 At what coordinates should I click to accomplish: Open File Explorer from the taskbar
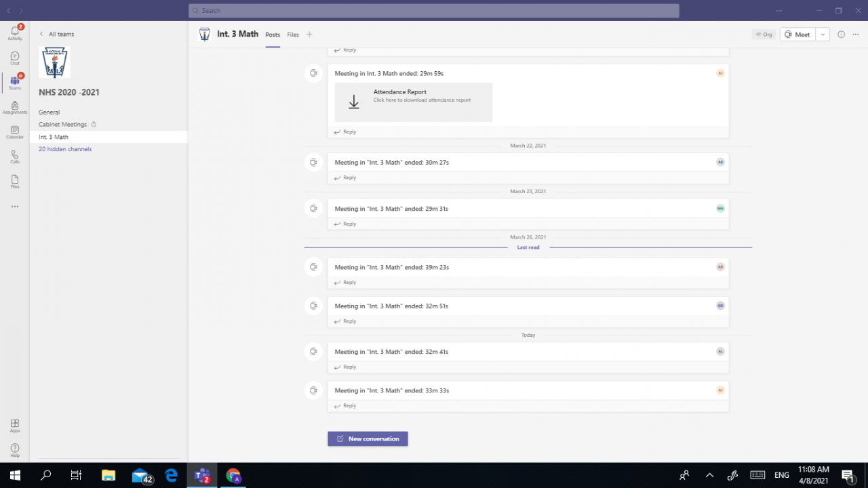pos(108,475)
